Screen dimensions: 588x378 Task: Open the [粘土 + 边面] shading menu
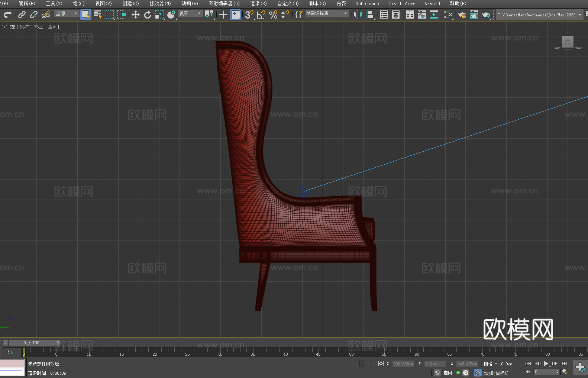(x=46, y=27)
